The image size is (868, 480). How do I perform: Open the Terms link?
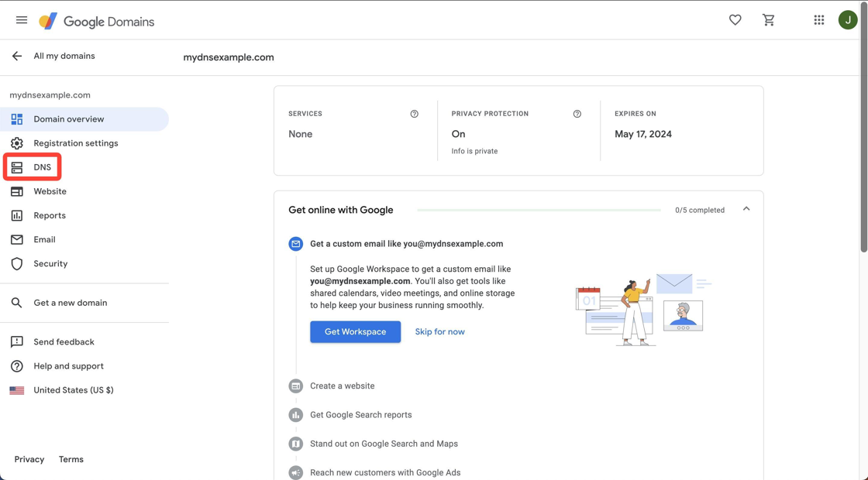click(x=71, y=460)
